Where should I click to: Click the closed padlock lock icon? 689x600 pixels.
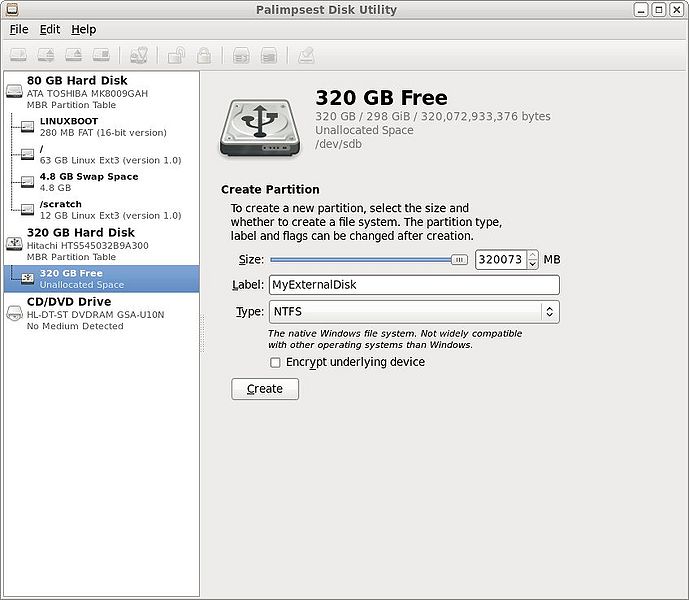[204, 55]
